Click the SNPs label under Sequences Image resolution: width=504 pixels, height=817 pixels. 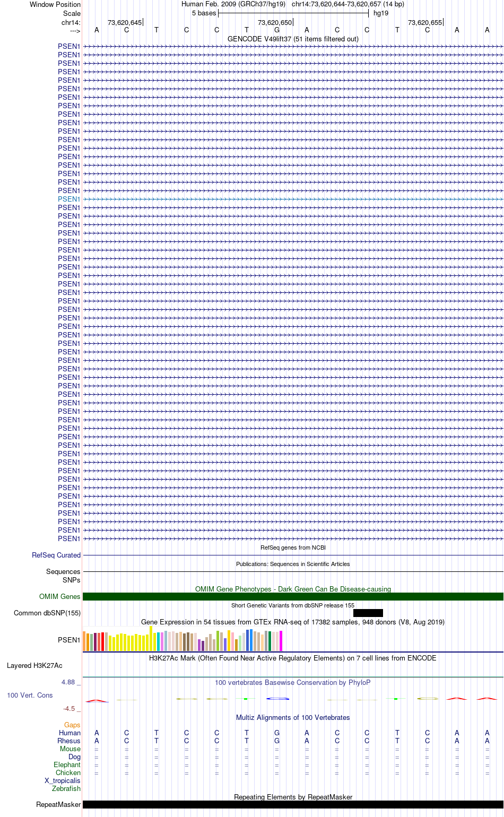coord(72,580)
